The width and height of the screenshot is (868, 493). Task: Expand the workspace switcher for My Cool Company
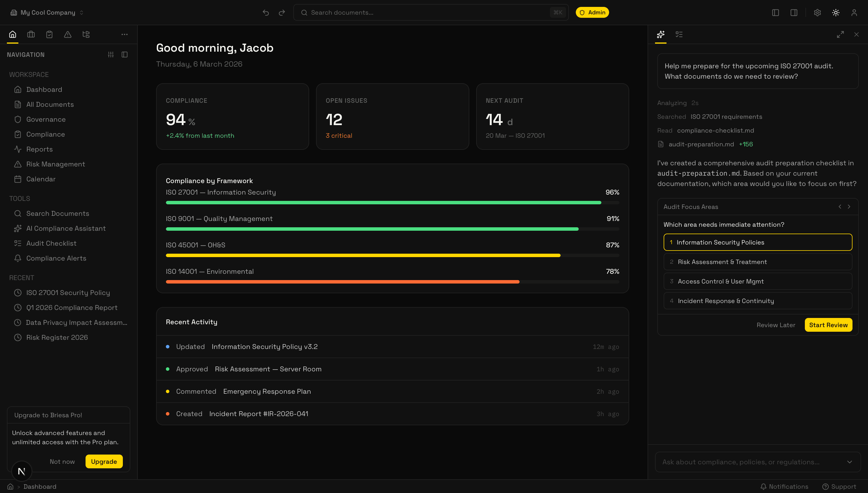tap(81, 13)
